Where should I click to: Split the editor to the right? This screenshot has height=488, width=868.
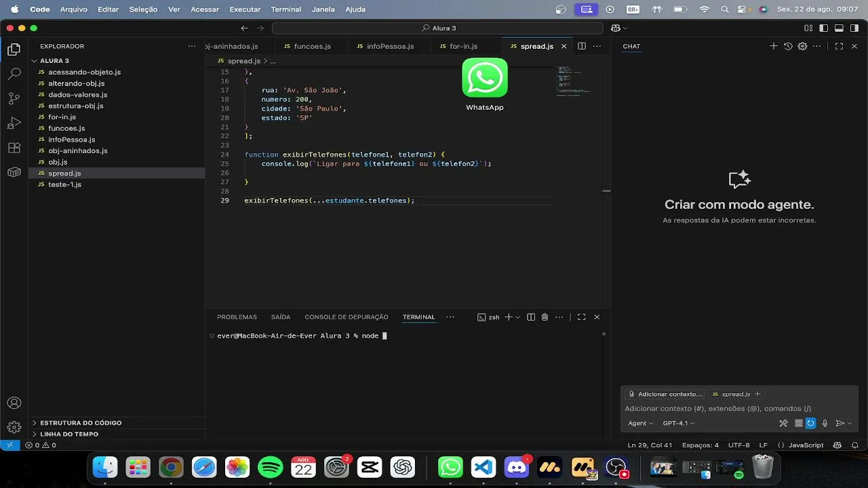click(581, 46)
